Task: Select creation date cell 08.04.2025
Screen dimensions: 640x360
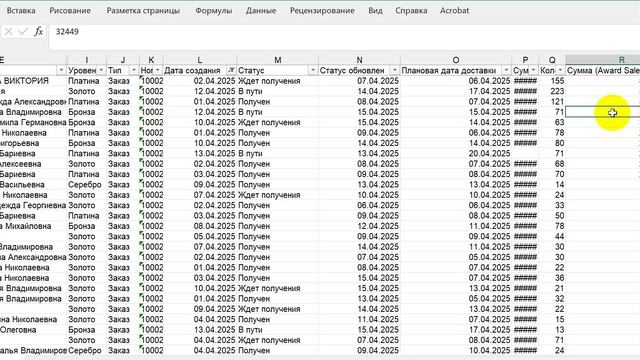Action: [x=200, y=226]
